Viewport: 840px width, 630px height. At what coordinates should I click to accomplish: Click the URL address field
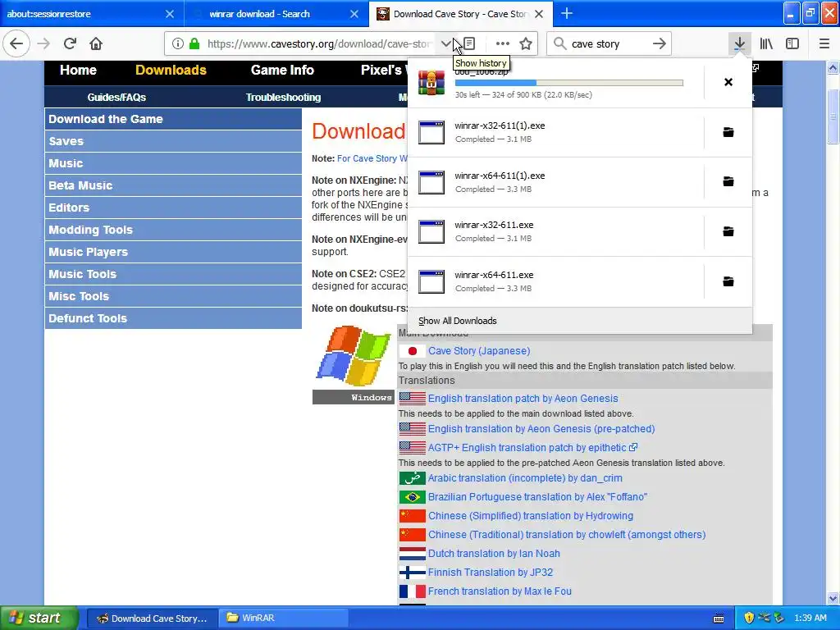pyautogui.click(x=319, y=44)
